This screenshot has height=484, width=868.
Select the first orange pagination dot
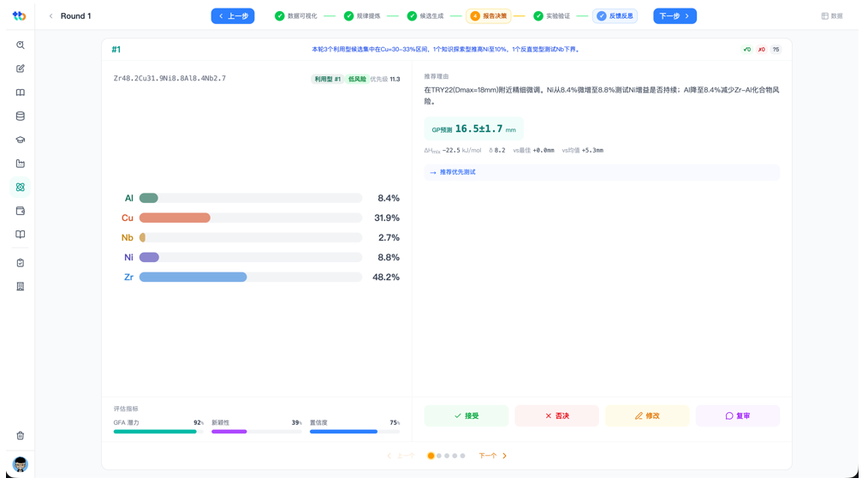coord(431,456)
